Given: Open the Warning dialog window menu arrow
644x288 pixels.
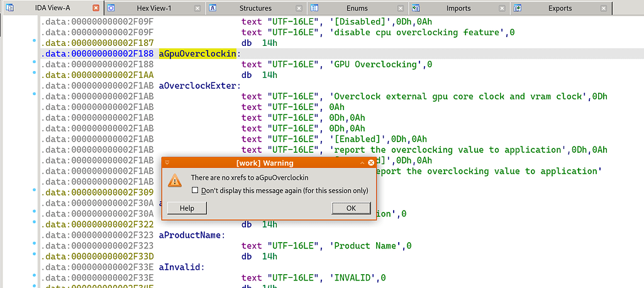Looking at the screenshot, I should pyautogui.click(x=167, y=163).
